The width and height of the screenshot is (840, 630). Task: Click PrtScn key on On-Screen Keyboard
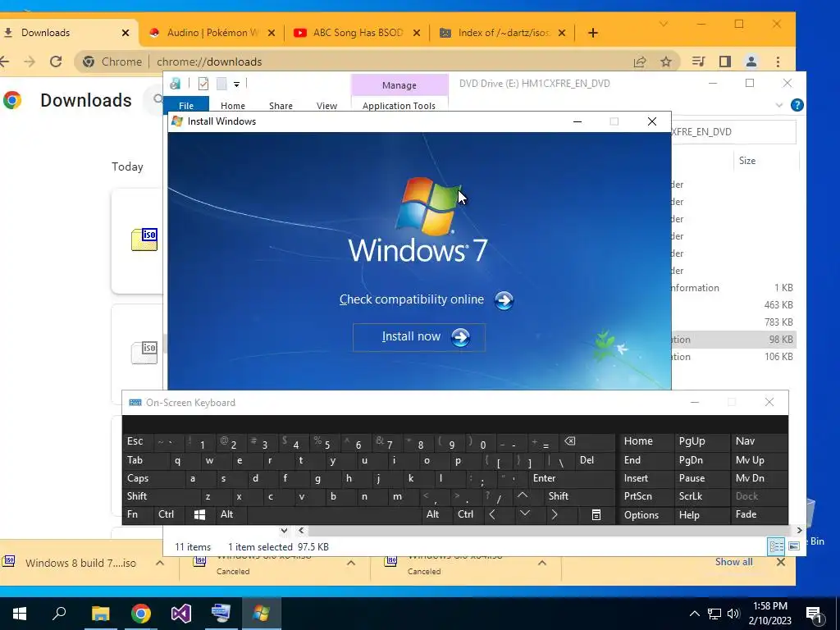tap(646, 496)
